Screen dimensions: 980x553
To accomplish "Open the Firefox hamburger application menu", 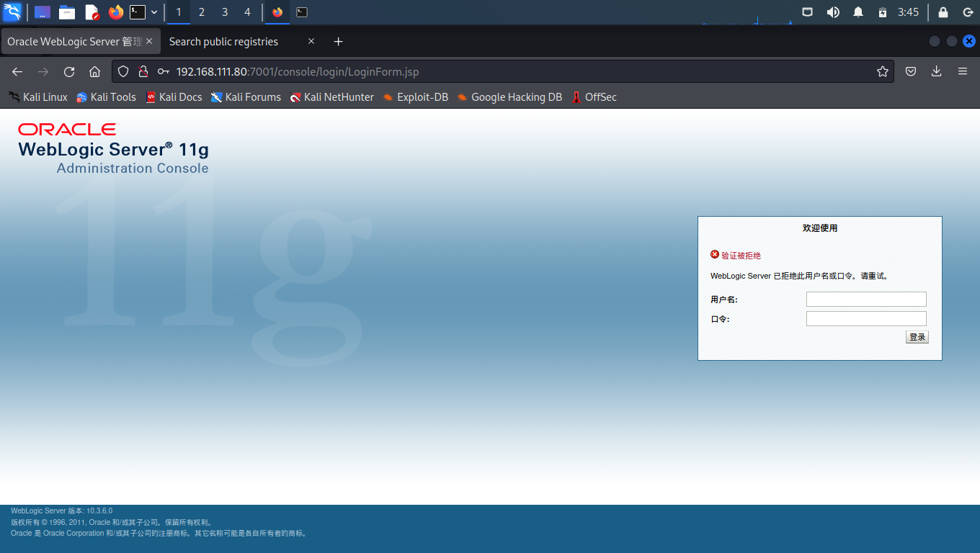I will click(963, 71).
